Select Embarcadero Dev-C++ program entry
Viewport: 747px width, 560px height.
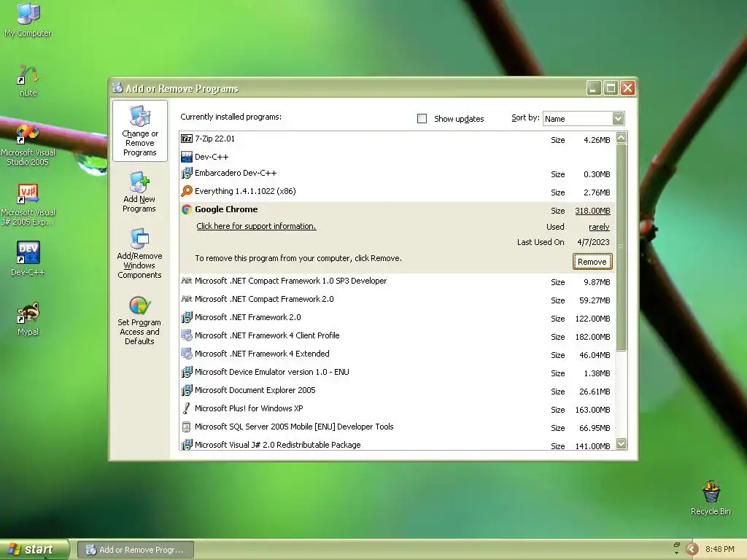[398, 174]
